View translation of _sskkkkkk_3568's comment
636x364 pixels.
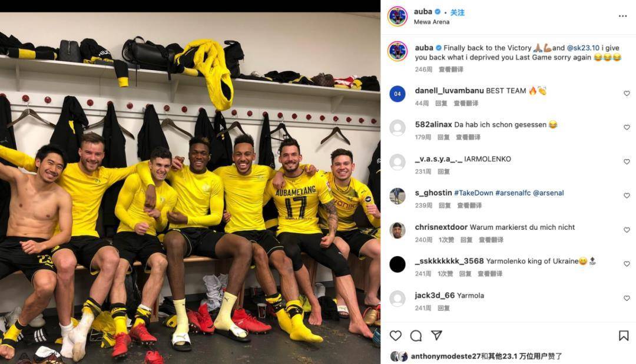point(489,274)
